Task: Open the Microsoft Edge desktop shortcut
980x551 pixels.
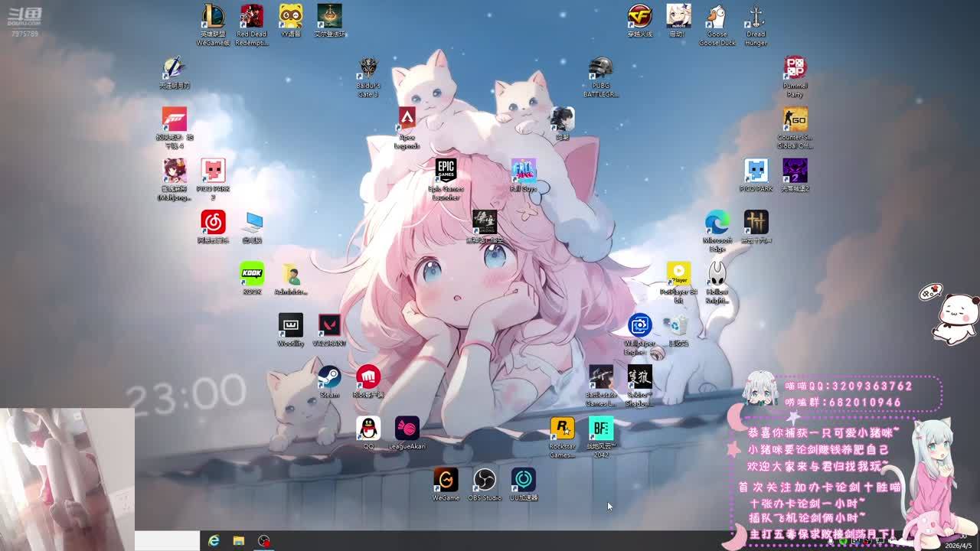Action: [717, 223]
